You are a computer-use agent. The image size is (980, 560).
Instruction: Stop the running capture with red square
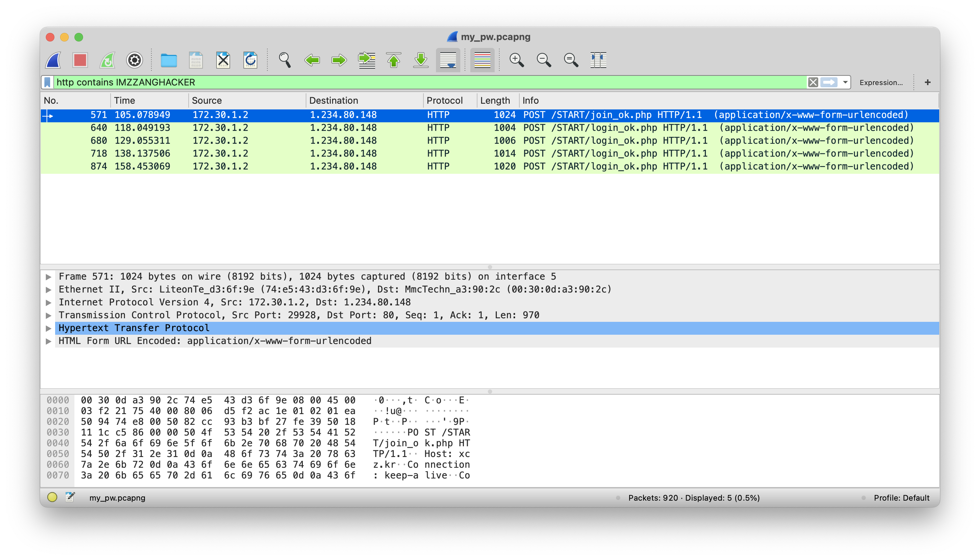80,60
